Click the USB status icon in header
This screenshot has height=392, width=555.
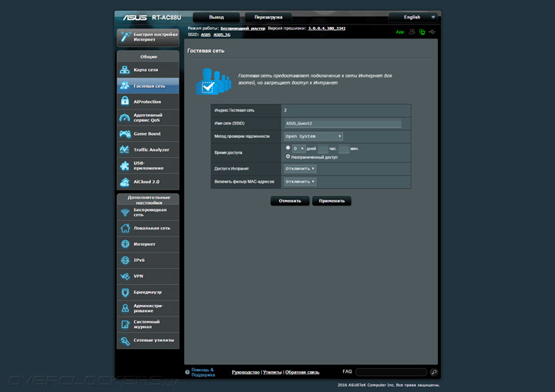(x=432, y=32)
